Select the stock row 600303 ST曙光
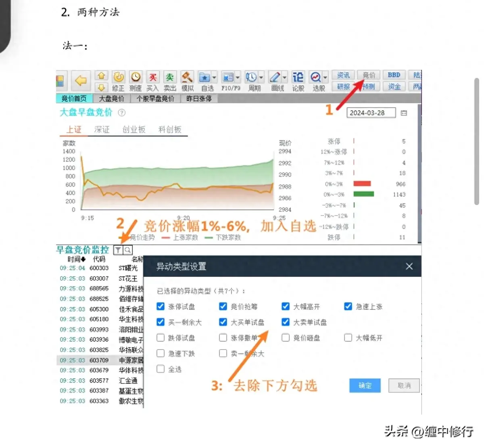484x448 pixels. point(100,268)
